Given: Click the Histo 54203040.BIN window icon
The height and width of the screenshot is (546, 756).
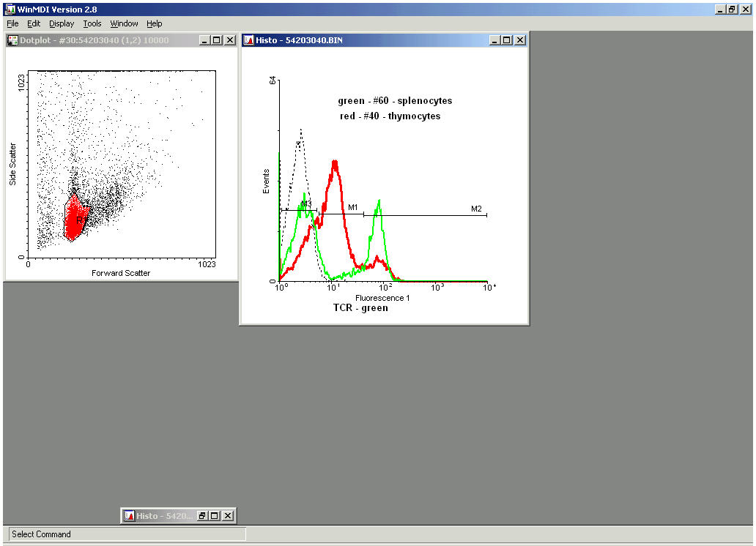Looking at the screenshot, I should coord(249,40).
